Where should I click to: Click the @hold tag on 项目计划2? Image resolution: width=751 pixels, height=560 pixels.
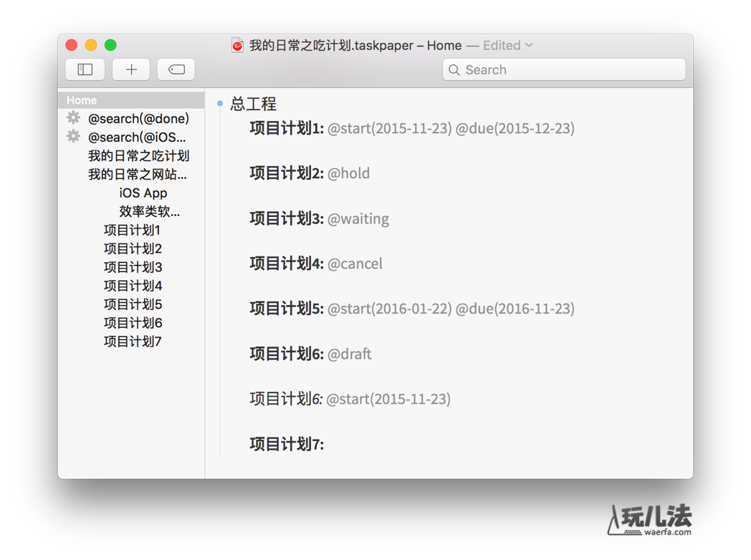(348, 173)
